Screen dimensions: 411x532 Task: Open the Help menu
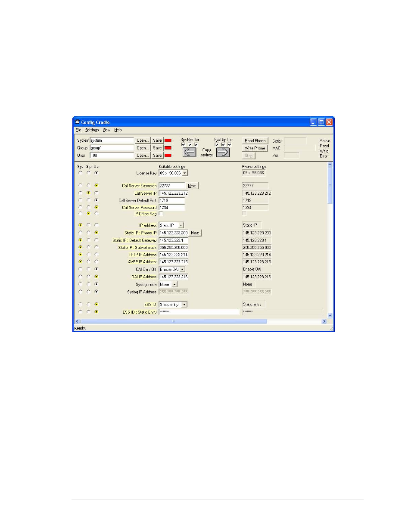[118, 130]
